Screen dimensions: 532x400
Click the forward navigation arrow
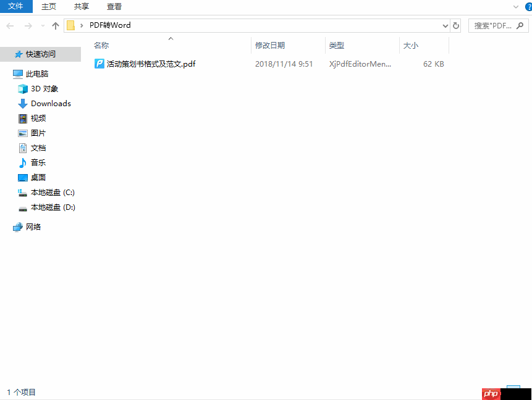tap(28, 25)
